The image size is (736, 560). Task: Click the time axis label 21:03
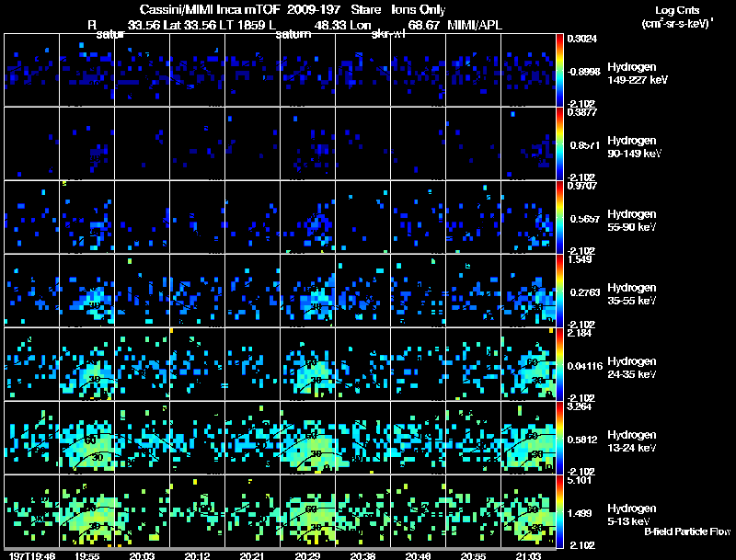528,555
